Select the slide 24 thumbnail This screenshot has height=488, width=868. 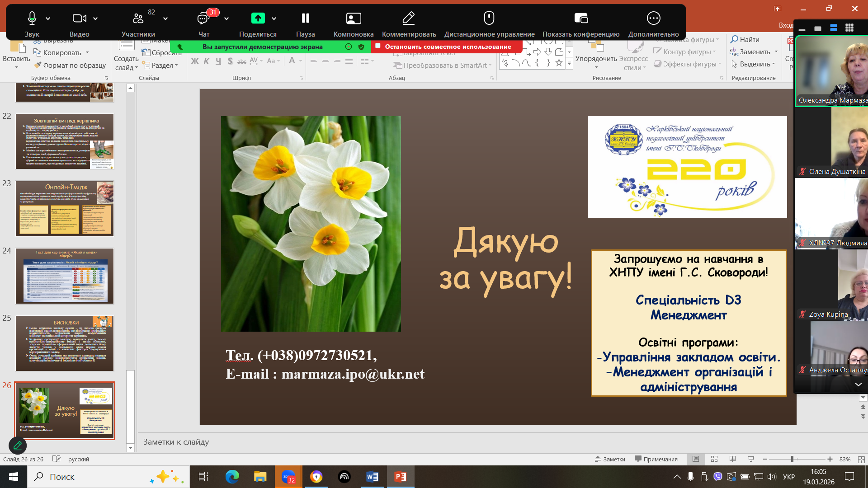pos(65,276)
